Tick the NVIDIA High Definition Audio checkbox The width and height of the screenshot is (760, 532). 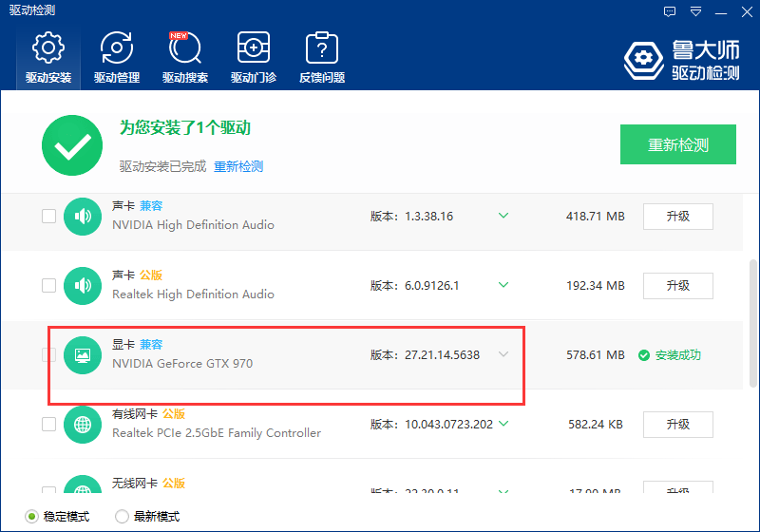click(x=49, y=216)
